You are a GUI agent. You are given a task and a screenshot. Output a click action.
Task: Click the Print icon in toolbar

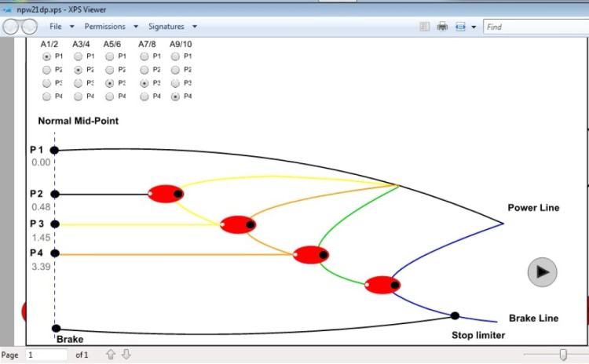pos(442,27)
